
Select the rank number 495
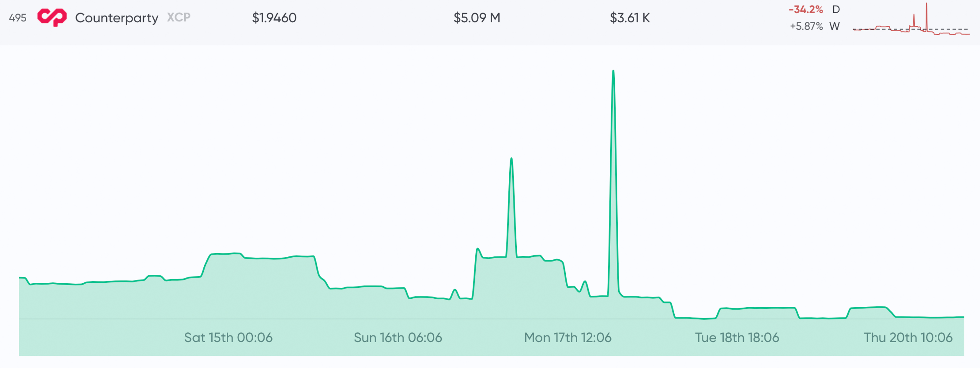[x=17, y=18]
